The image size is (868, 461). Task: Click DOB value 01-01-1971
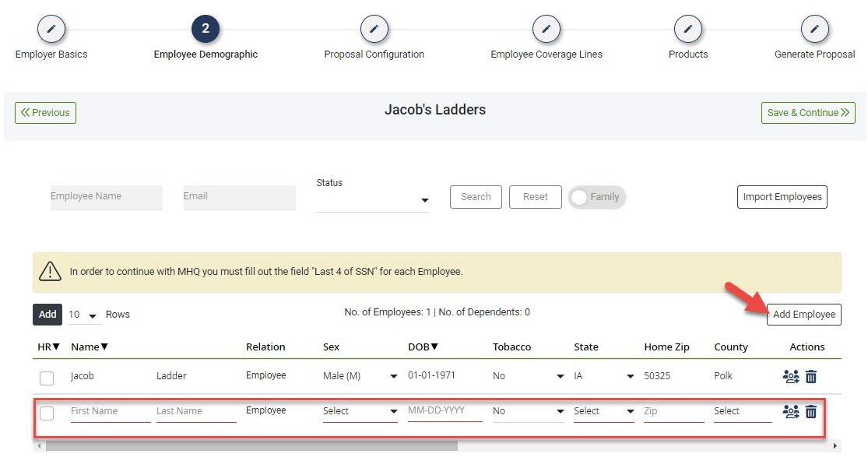pyautogui.click(x=431, y=375)
